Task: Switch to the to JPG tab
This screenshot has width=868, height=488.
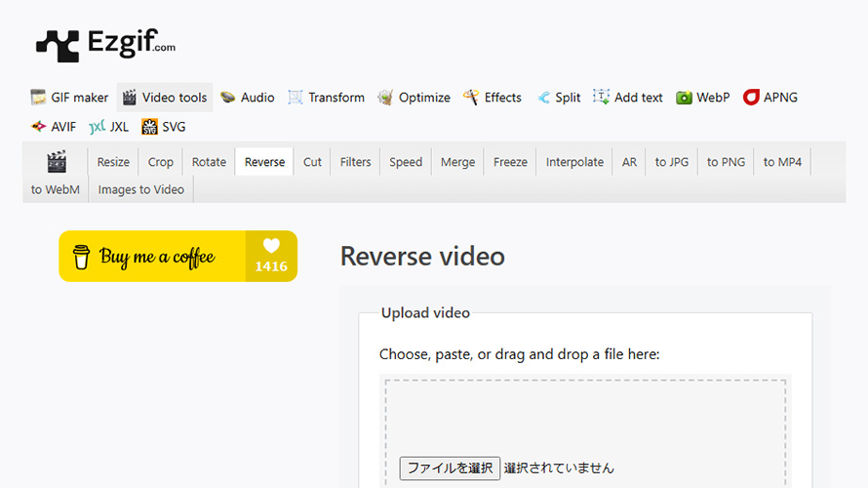Action: 672,162
